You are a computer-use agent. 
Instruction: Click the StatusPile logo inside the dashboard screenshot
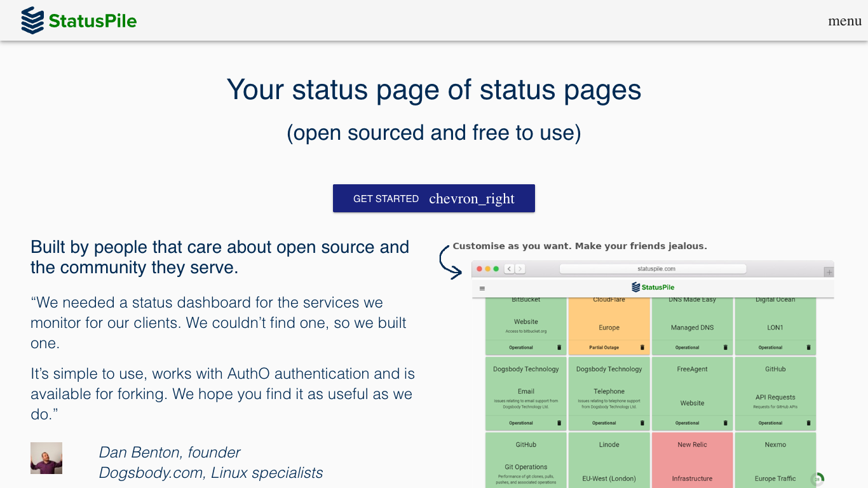click(653, 287)
